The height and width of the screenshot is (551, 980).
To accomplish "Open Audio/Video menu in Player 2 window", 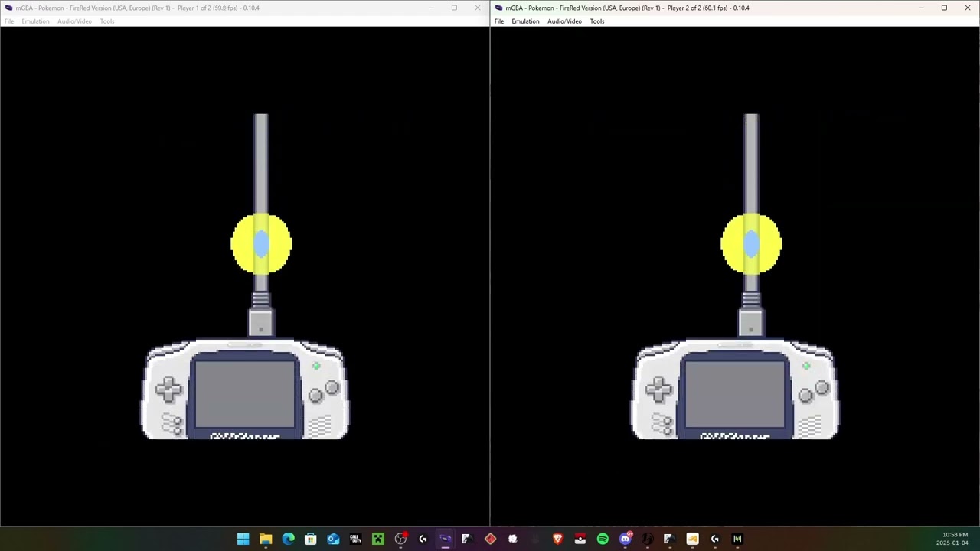I will [564, 21].
